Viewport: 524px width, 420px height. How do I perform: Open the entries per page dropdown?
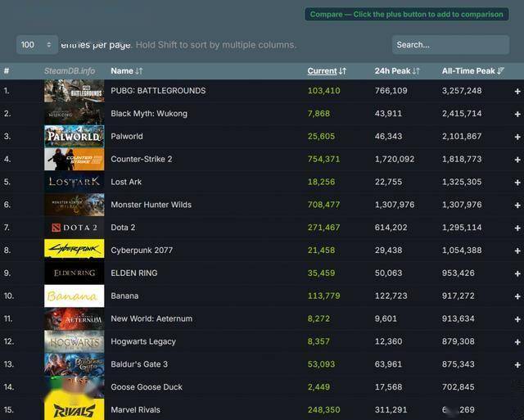point(37,45)
